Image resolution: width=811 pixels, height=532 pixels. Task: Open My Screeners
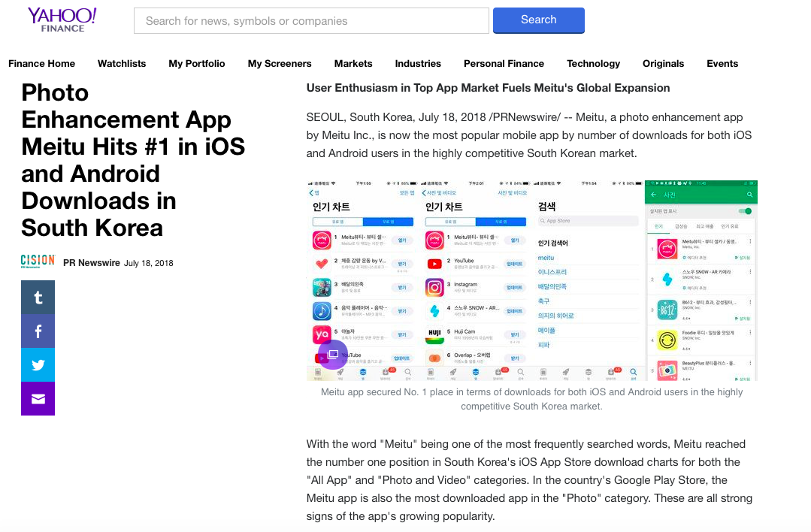280,64
